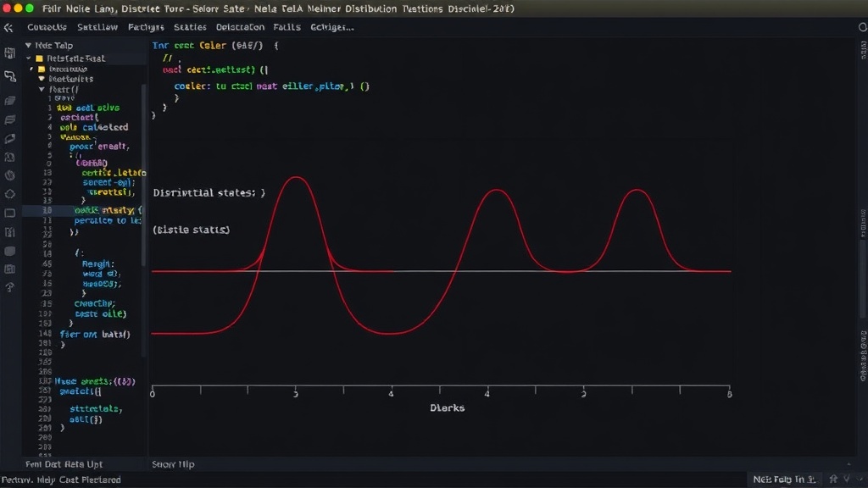Click the globe-like circle sidebar icon

(10, 175)
